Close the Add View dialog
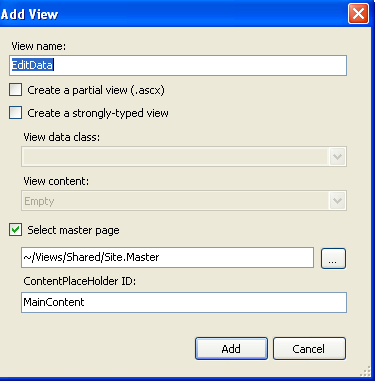The height and width of the screenshot is (383, 377). click(x=358, y=14)
